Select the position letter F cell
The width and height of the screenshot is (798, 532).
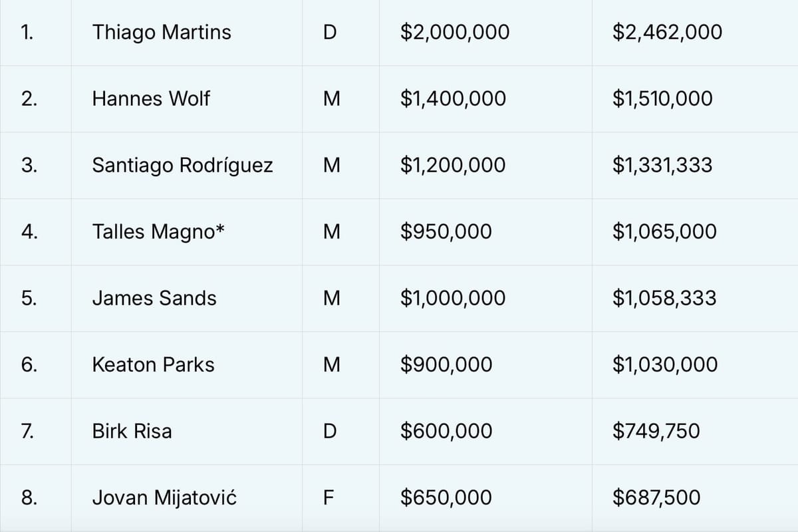coord(329,497)
